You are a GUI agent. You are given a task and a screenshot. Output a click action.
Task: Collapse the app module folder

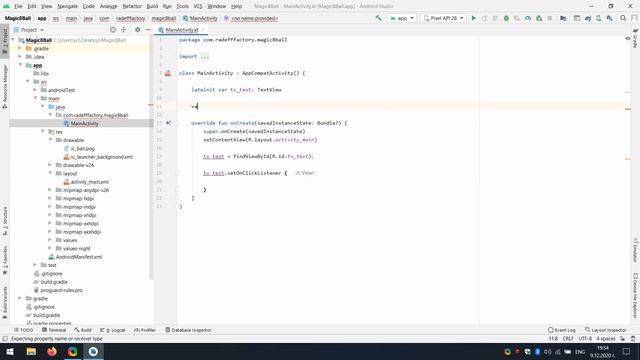pyautogui.click(x=20, y=65)
